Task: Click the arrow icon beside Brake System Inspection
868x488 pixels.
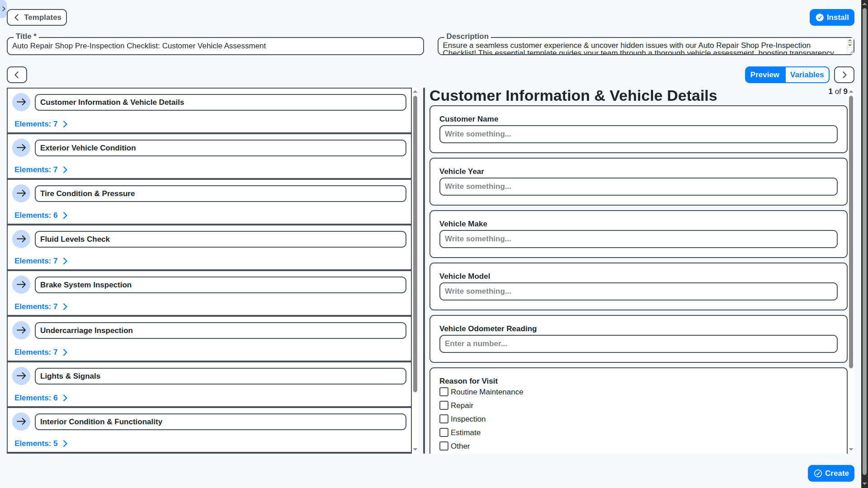Action: click(x=21, y=285)
